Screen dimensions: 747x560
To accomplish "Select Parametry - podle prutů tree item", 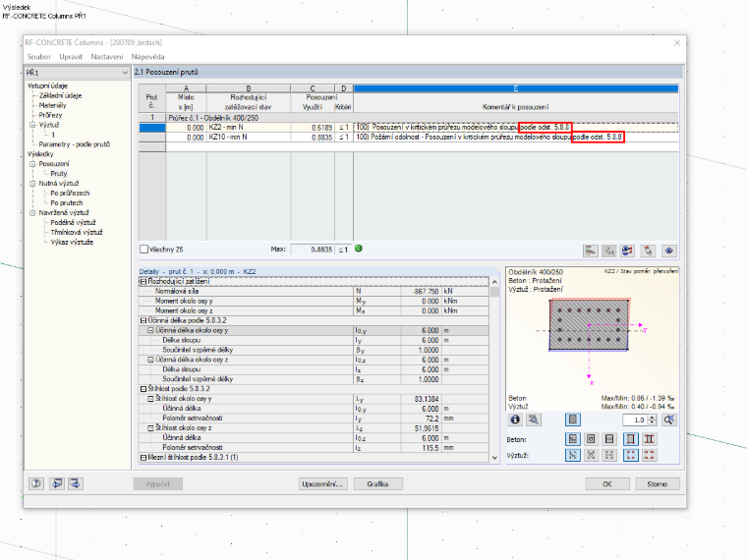I will pyautogui.click(x=75, y=144).
